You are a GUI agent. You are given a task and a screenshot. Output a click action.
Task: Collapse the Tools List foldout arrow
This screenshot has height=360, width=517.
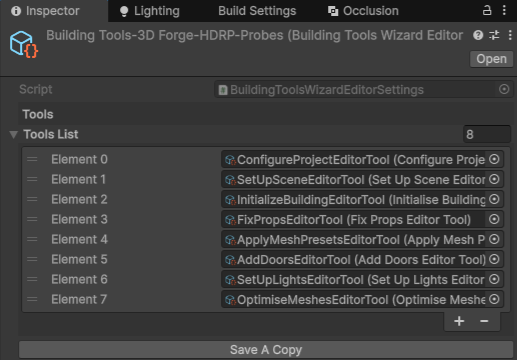tap(14, 135)
